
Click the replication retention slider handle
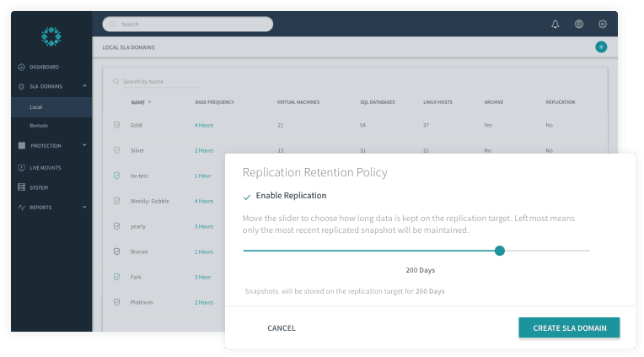coord(500,251)
